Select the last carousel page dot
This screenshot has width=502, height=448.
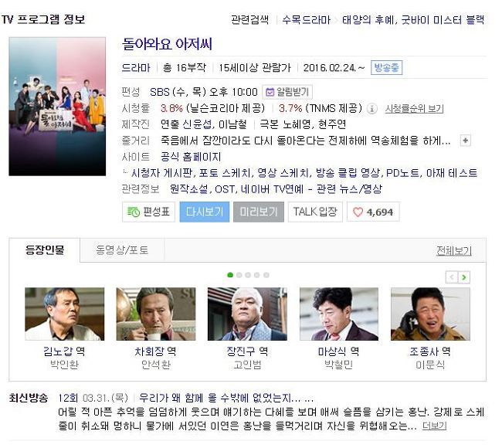tap(266, 275)
